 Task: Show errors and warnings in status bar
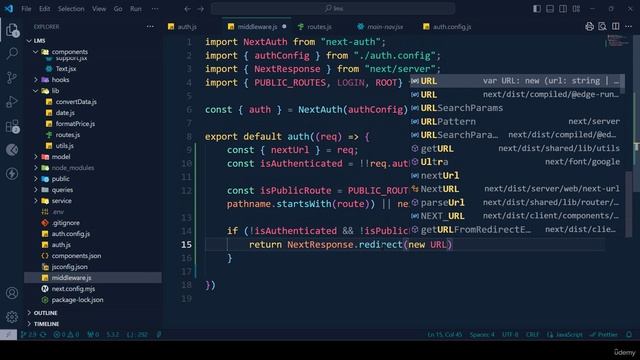pos(66,334)
